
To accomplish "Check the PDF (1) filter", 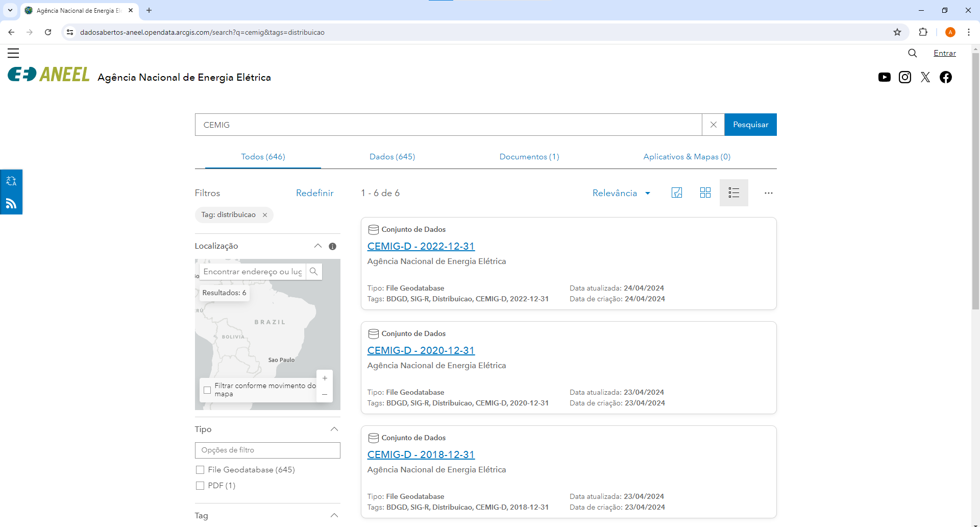I will 200,486.
